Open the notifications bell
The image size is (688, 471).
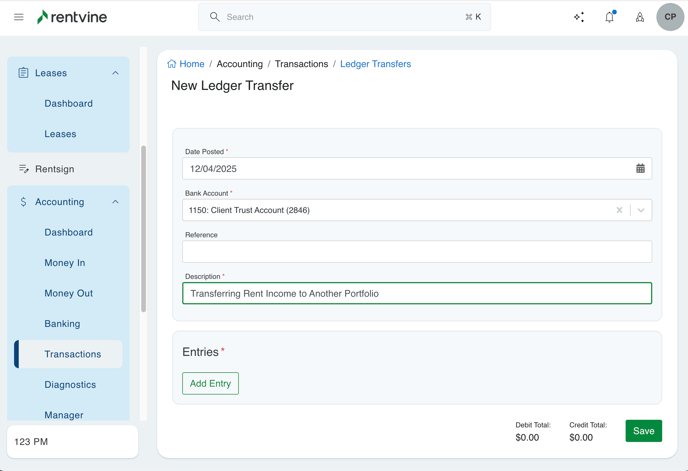609,17
